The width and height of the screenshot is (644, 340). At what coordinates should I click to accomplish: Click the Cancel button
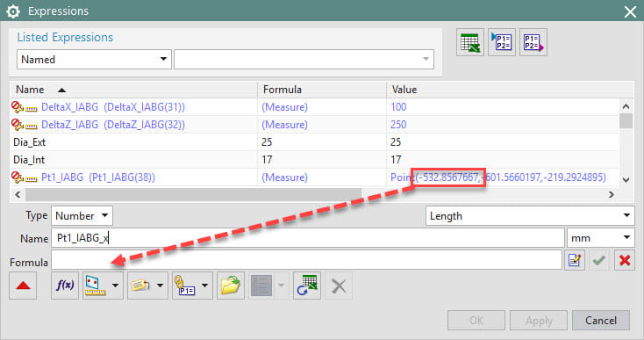(601, 321)
